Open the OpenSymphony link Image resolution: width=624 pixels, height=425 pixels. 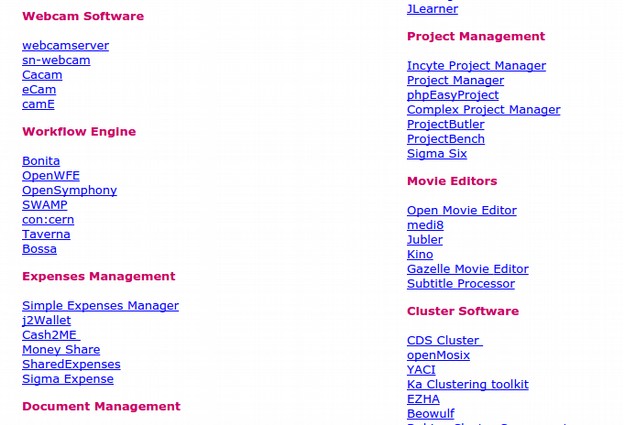[70, 190]
